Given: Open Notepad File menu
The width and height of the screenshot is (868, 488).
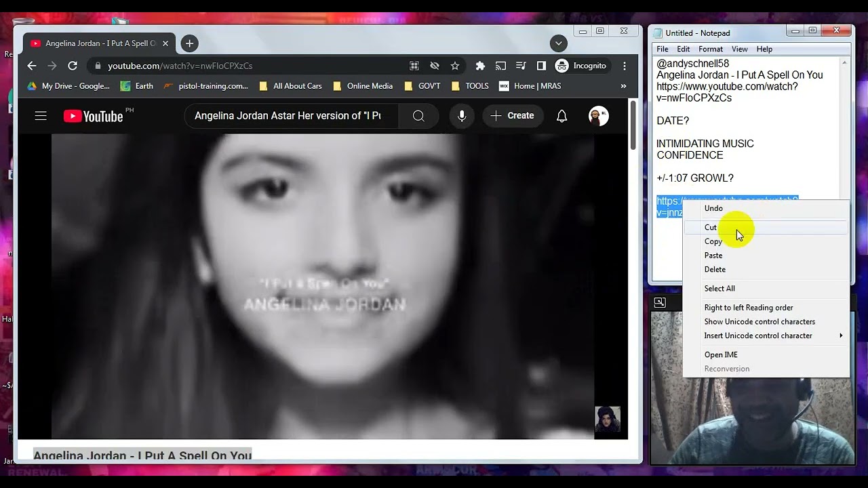Looking at the screenshot, I should 663,49.
